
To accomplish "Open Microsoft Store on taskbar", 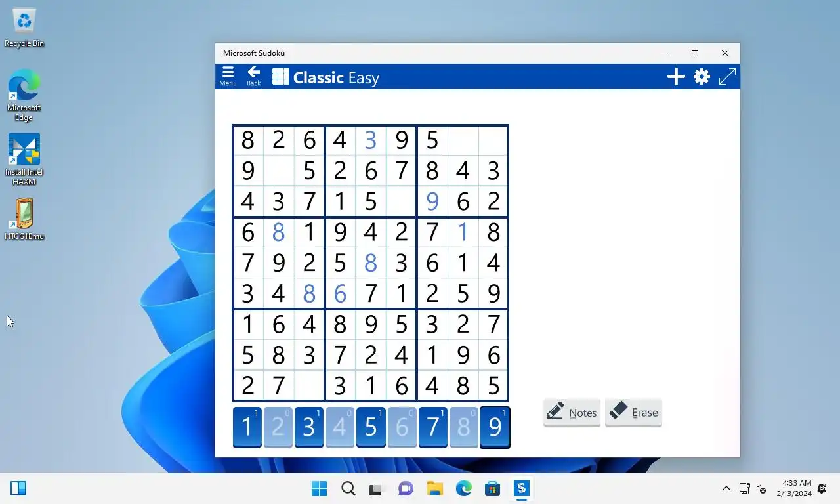I will [x=492, y=488].
